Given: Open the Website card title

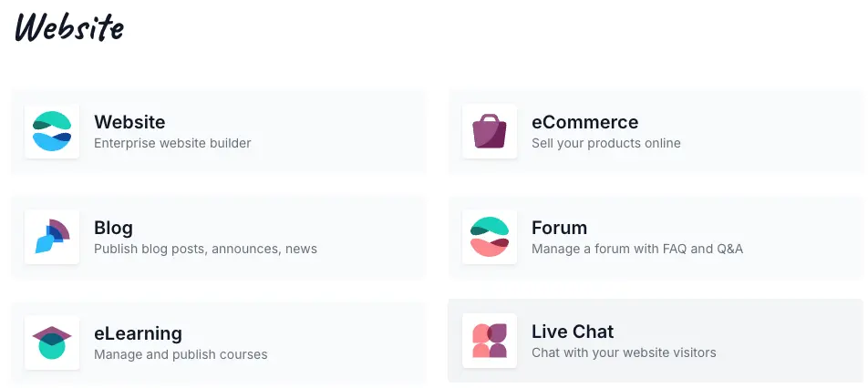Looking at the screenshot, I should pos(129,122).
